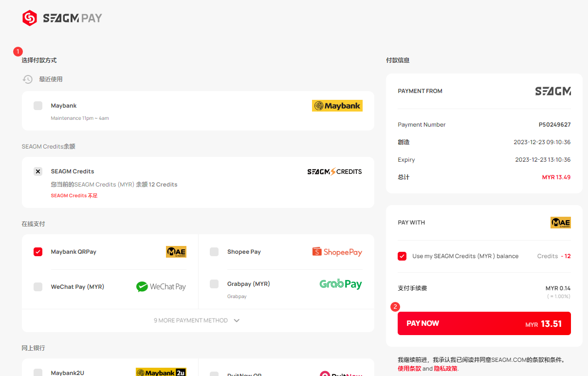Screen dimensions: 588x376
Task: Click the created time 2023-12-23 09:10:36
Action: (542, 142)
